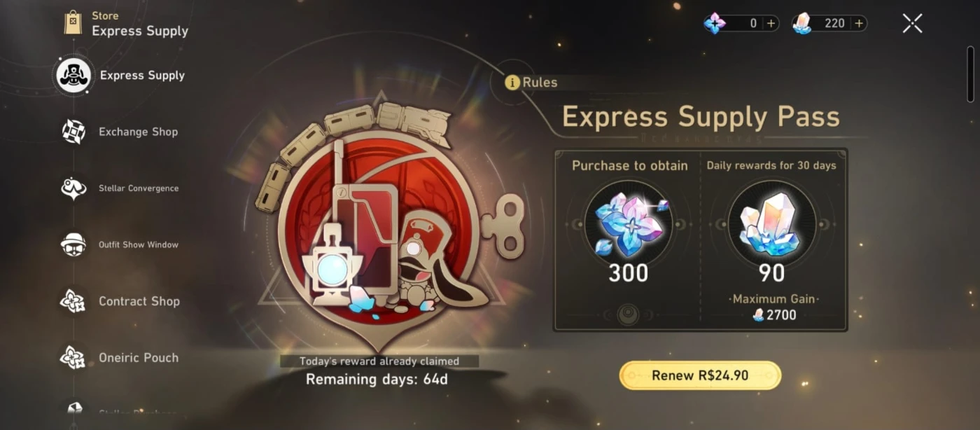Click the 90 Stellar Jade daily reward

[771, 223]
